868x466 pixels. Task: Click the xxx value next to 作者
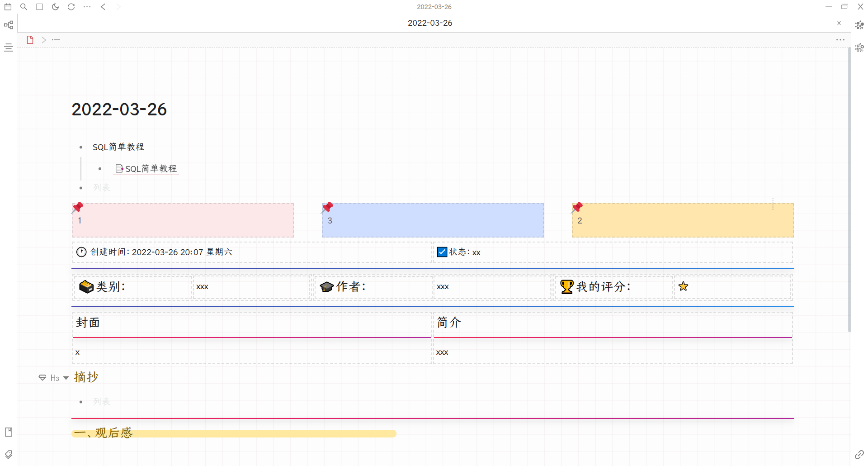[x=443, y=287]
